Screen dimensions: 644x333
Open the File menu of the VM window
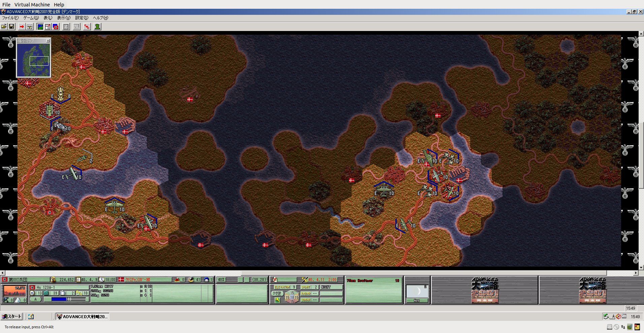[x=6, y=5]
